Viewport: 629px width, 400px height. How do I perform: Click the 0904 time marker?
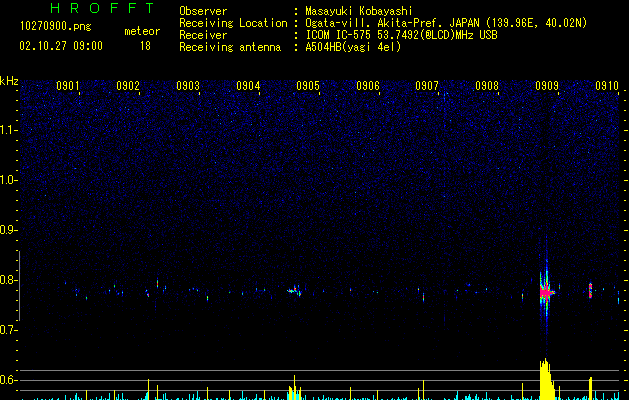(x=248, y=86)
